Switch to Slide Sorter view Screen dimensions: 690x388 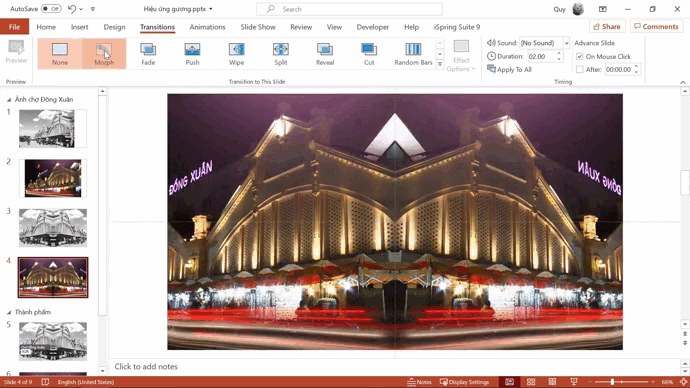coord(531,382)
